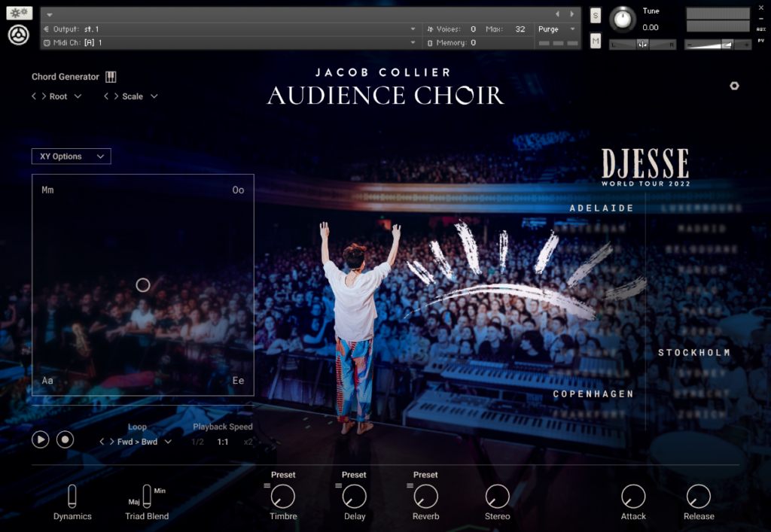Toggle the Mute M button
The height and width of the screenshot is (532, 771).
pyautogui.click(x=596, y=41)
